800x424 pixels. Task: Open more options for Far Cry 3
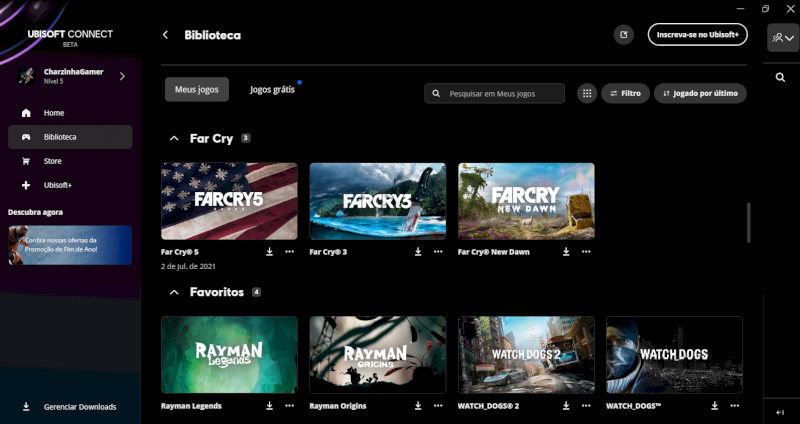[438, 252]
